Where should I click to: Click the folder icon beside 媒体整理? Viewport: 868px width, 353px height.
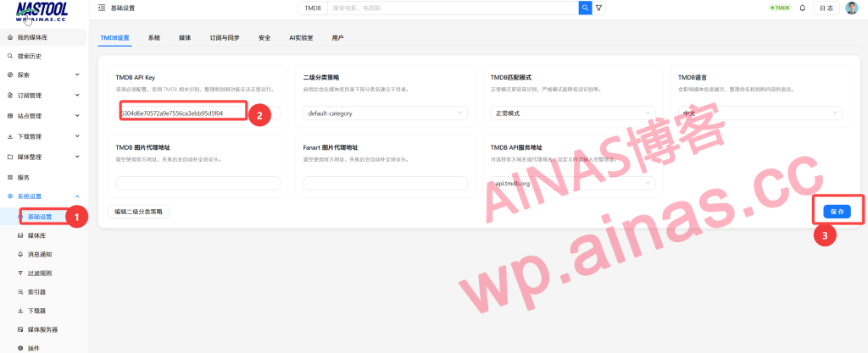pyautogui.click(x=10, y=157)
